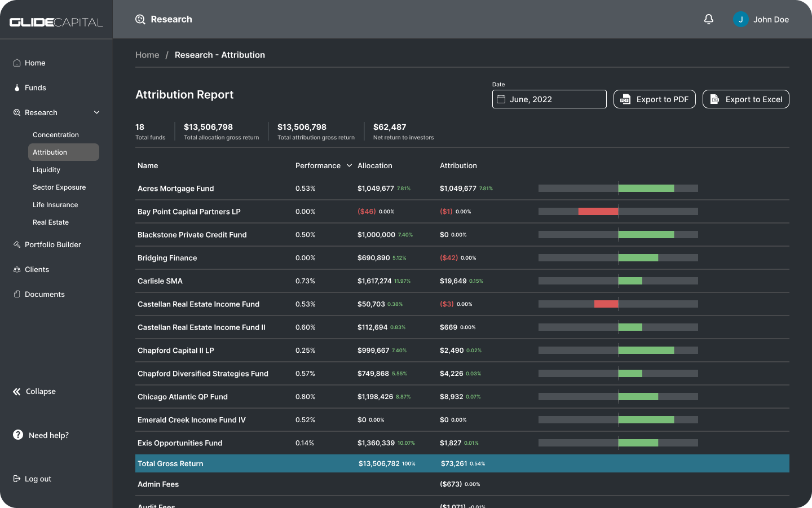Click Collapse sidebar label

(x=41, y=391)
